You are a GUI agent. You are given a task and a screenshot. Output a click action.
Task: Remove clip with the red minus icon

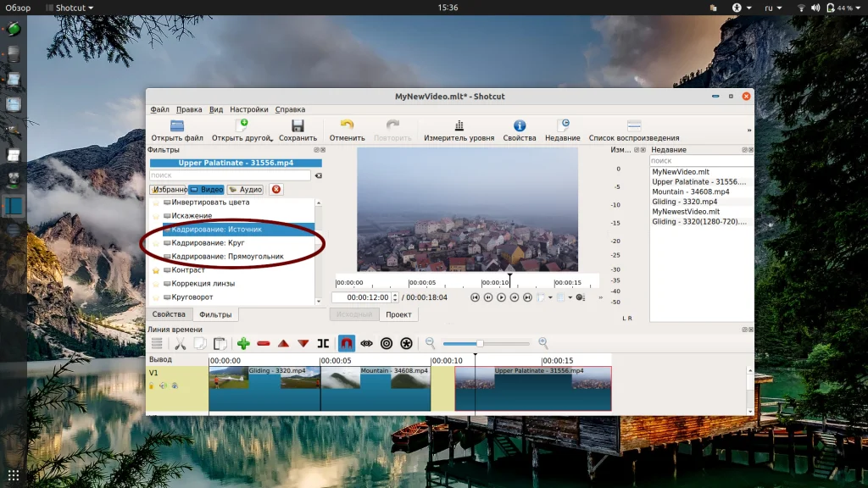pyautogui.click(x=264, y=343)
